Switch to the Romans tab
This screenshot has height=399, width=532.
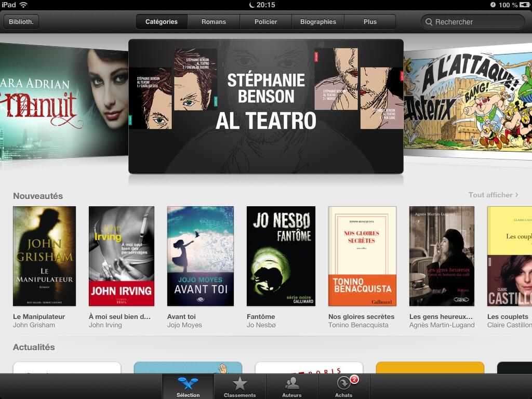click(214, 22)
